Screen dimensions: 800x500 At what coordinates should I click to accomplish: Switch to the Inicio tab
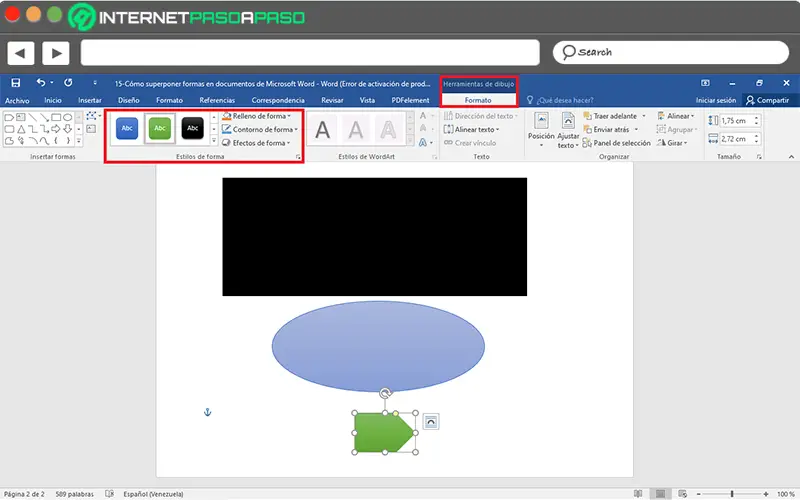point(53,101)
